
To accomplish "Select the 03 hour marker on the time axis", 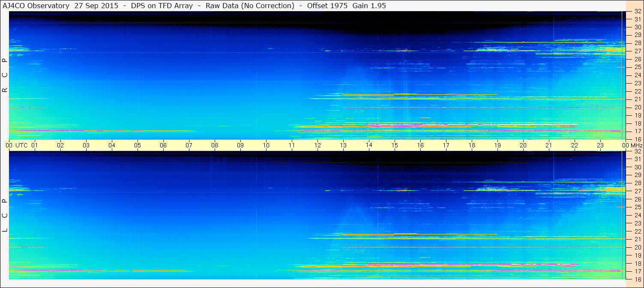I will tap(86, 145).
